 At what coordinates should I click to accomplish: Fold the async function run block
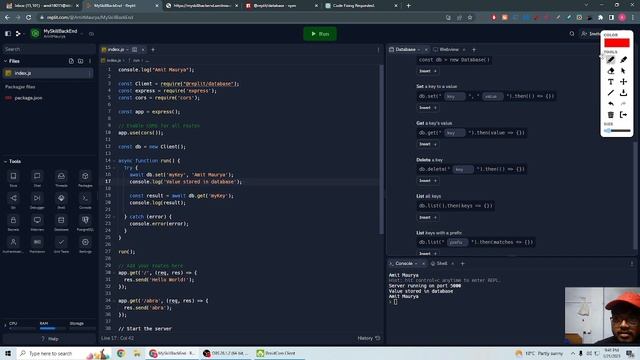coord(114,161)
